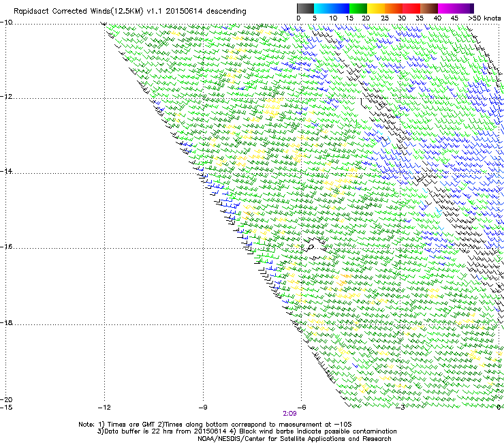Click the NOAA/NESDIS credit line
Image resolution: width=504 pixels, height=443 pixels.
click(x=294, y=439)
